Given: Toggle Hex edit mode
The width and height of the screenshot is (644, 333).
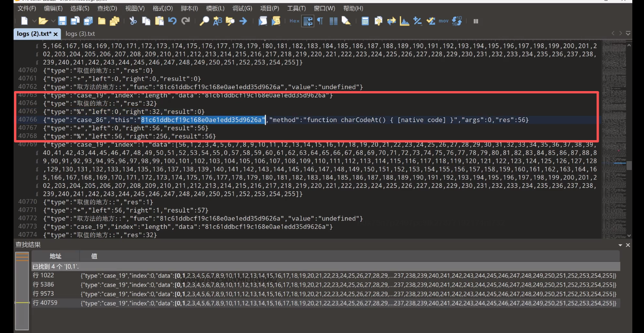Looking at the screenshot, I should click(x=294, y=21).
